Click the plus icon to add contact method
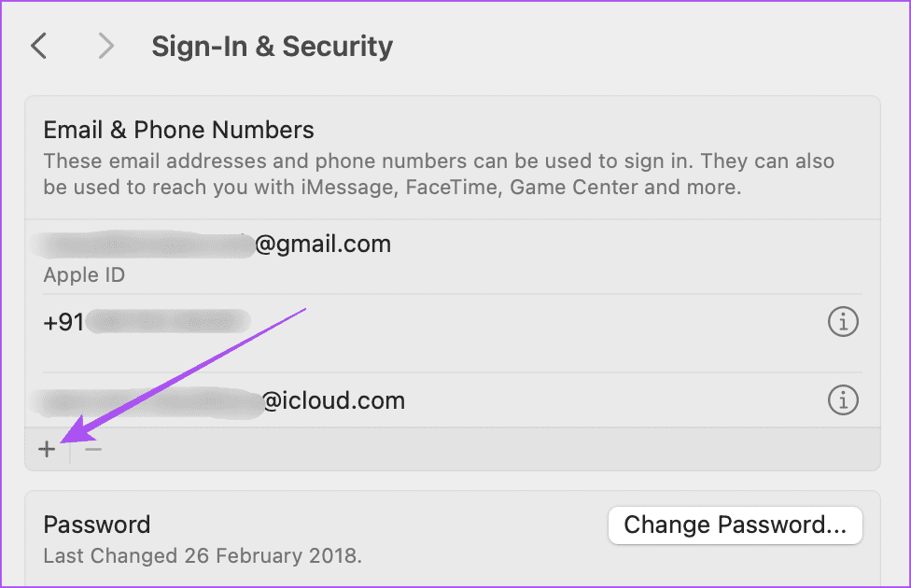This screenshot has width=911, height=588. click(x=47, y=449)
